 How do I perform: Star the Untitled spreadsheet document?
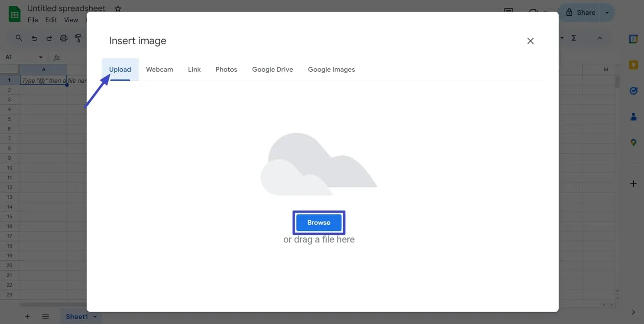click(x=118, y=8)
